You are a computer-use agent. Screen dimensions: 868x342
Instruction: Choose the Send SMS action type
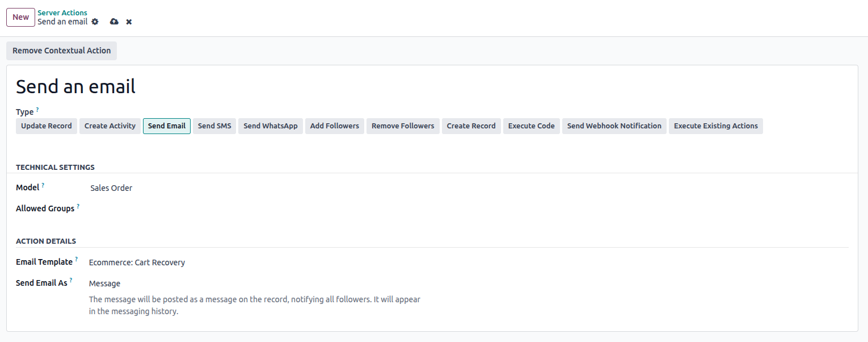214,126
